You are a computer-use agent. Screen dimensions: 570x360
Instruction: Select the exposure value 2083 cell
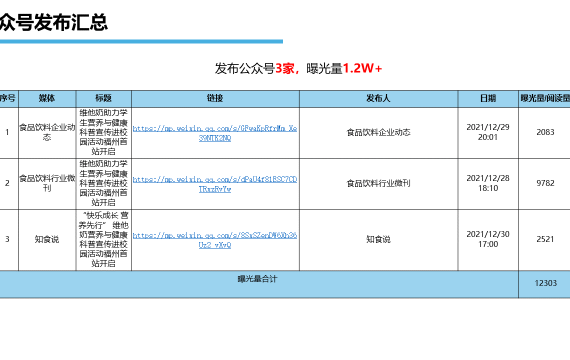point(545,132)
